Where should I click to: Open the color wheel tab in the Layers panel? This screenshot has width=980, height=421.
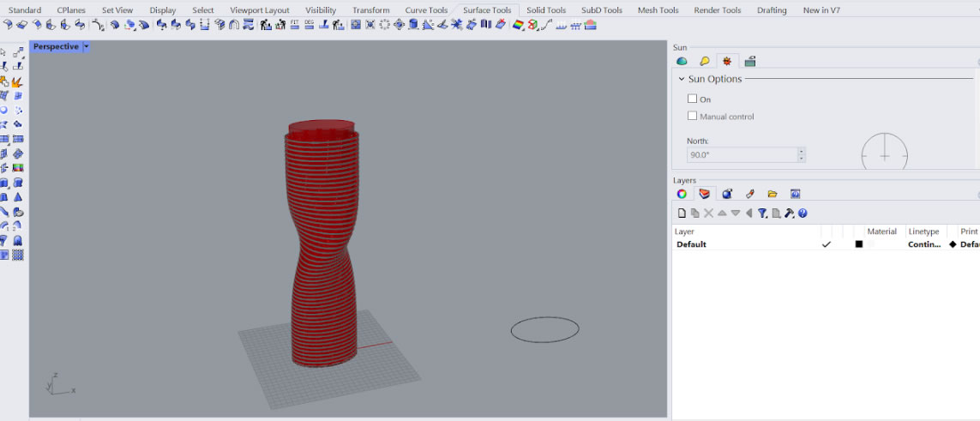pyautogui.click(x=682, y=194)
